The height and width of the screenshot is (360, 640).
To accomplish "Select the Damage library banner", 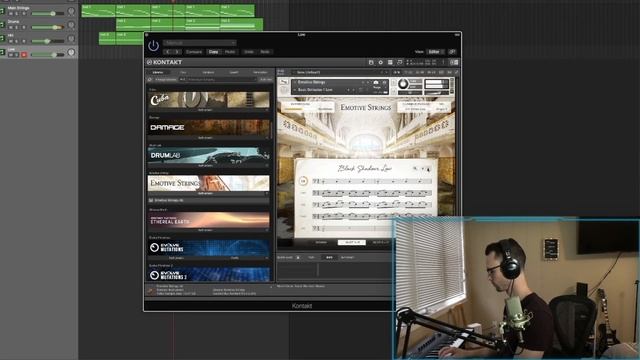I will [x=209, y=127].
